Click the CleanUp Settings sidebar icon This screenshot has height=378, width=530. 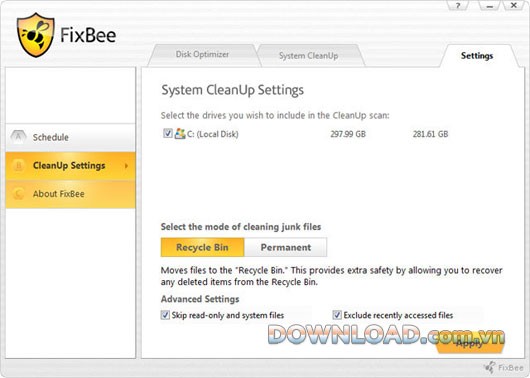point(18,166)
